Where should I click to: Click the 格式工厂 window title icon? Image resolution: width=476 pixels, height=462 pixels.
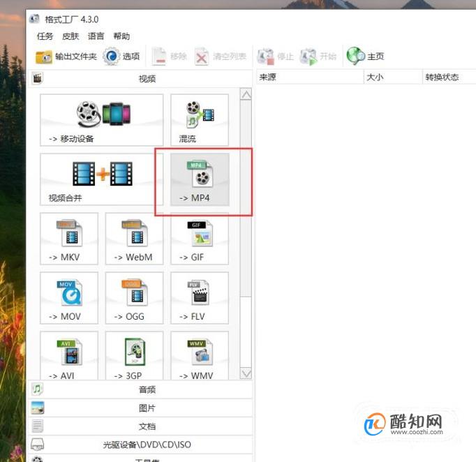[x=34, y=19]
